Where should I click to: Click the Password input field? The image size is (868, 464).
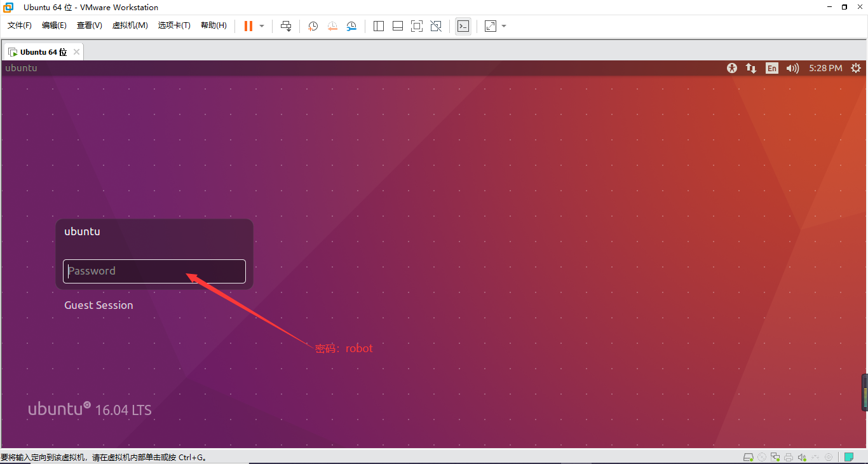pyautogui.click(x=154, y=271)
